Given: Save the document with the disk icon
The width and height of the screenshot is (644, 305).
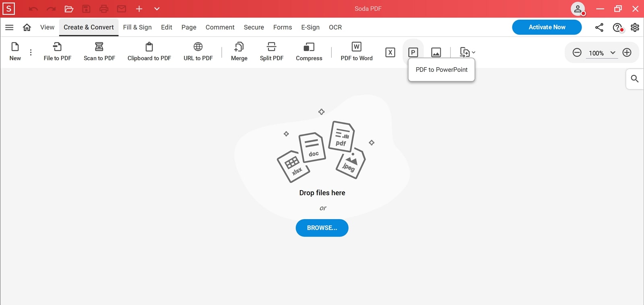Looking at the screenshot, I should click(x=86, y=9).
